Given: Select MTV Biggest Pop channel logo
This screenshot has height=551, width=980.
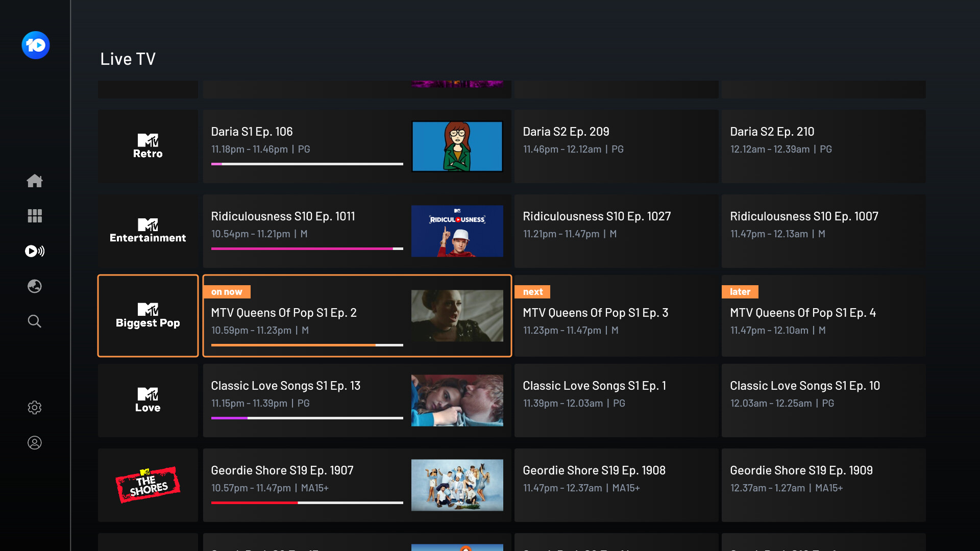Looking at the screenshot, I should [148, 316].
